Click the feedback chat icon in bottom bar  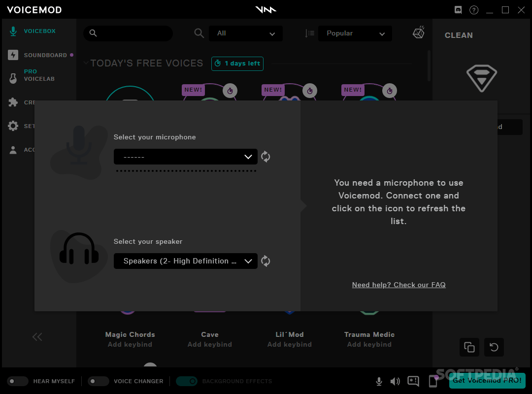click(x=413, y=382)
